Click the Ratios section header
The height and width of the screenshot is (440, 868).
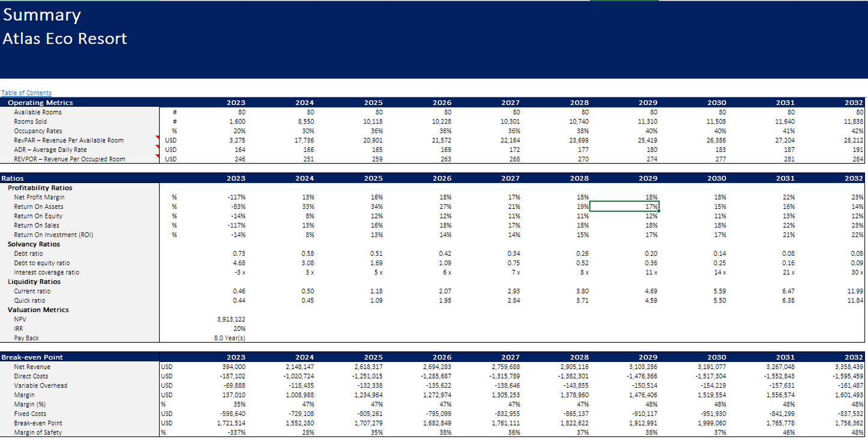[x=13, y=178]
